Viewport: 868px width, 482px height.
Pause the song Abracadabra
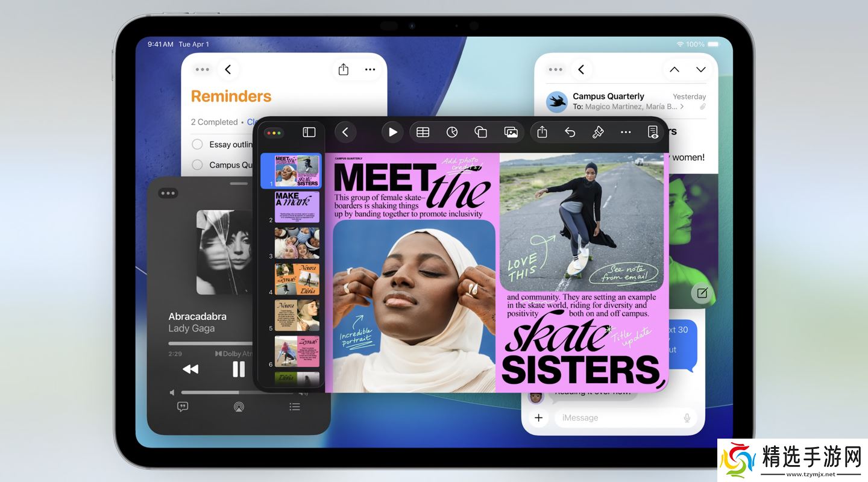(239, 369)
